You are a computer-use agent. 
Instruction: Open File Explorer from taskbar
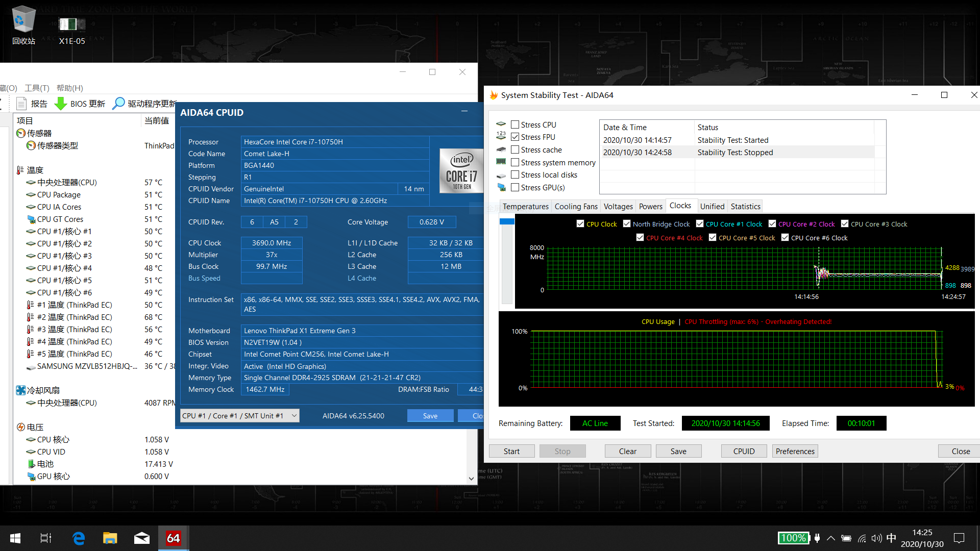point(110,538)
